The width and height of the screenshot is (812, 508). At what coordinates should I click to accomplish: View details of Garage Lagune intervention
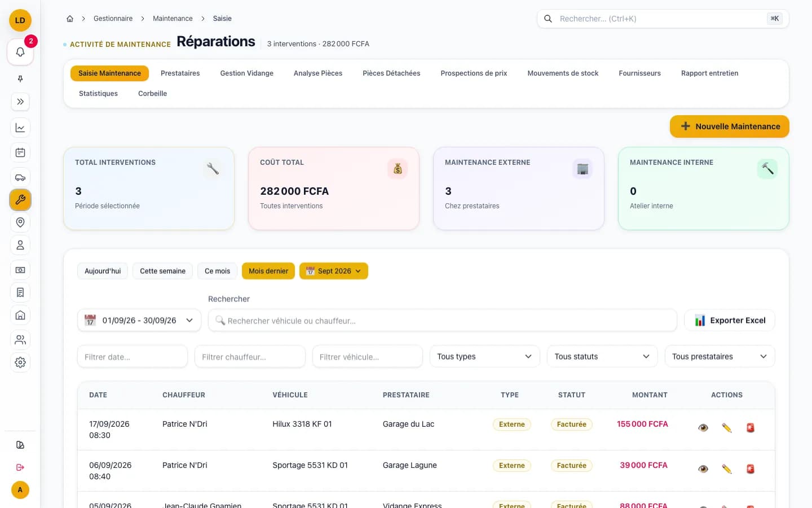pos(703,469)
